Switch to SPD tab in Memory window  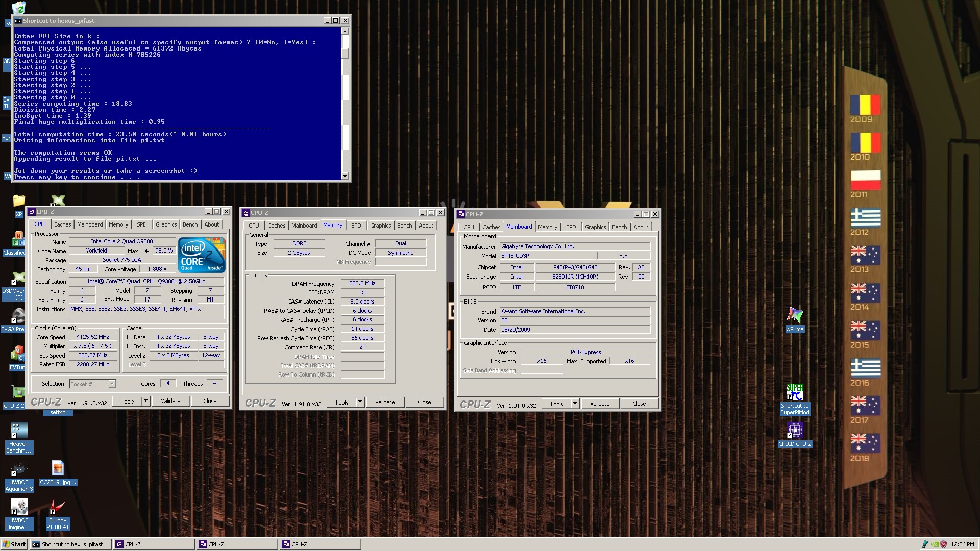coord(356,226)
